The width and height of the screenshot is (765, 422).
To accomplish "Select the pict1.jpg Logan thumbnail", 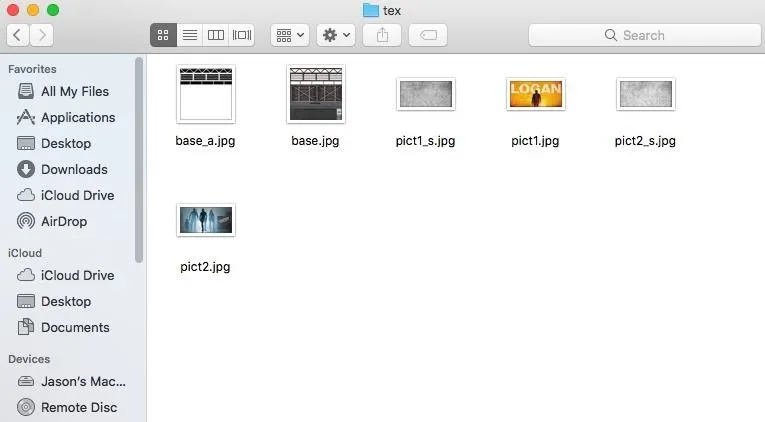I will pyautogui.click(x=536, y=94).
